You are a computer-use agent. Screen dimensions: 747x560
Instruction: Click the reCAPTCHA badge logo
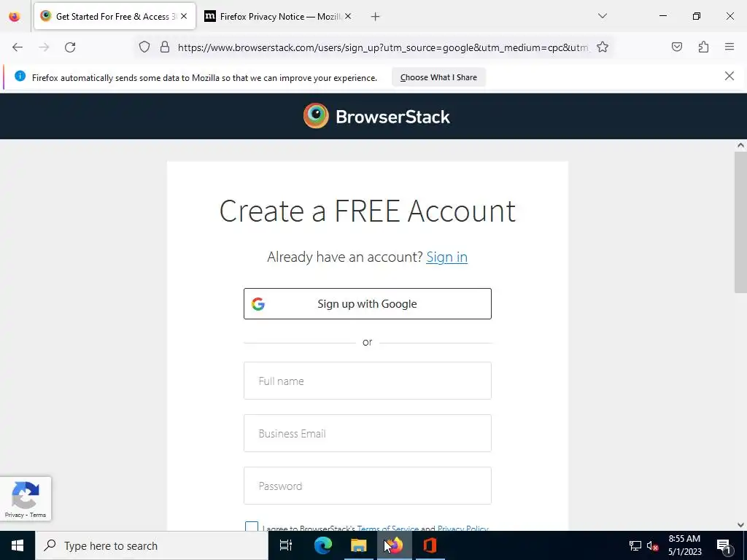tap(26, 495)
